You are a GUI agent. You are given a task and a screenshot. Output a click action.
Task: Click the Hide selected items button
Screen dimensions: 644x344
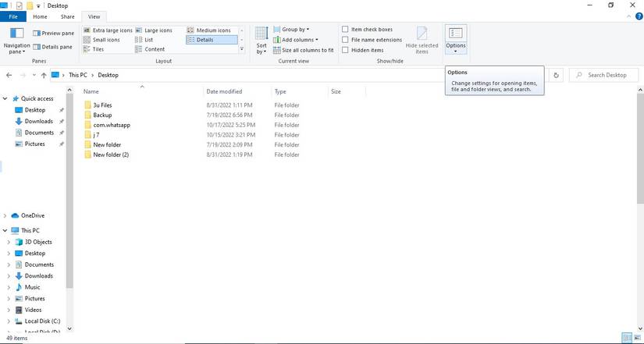point(422,41)
